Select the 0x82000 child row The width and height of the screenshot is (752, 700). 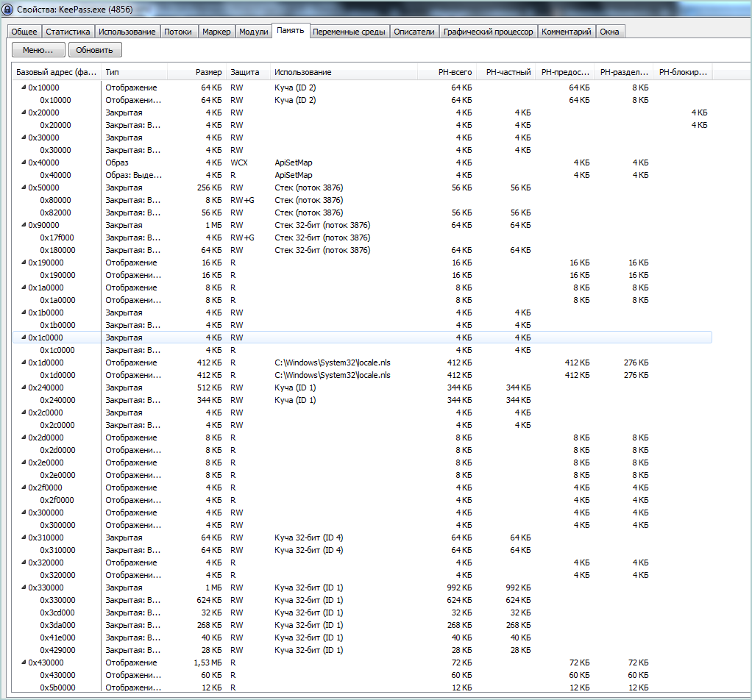(362, 213)
